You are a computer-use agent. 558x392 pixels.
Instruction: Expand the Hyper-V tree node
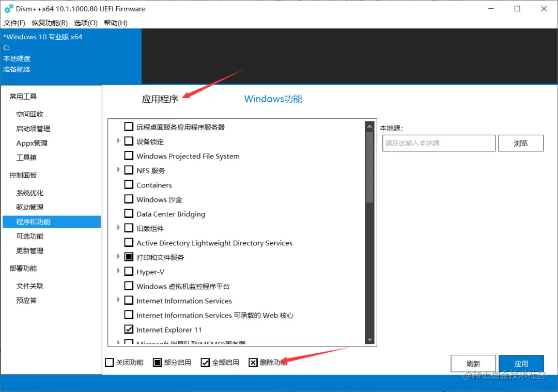(118, 271)
